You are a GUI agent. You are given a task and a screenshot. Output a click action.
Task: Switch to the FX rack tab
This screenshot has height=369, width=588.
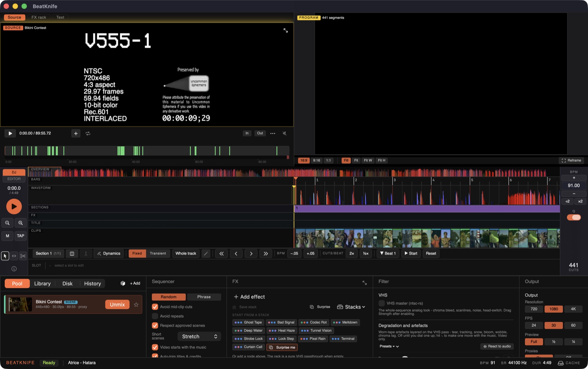click(39, 17)
